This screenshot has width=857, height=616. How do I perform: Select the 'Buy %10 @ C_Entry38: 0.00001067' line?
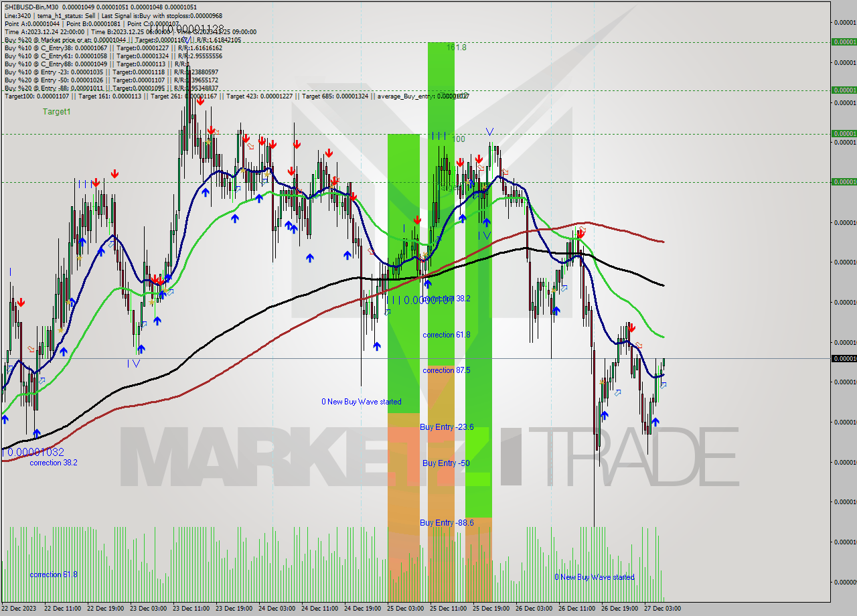(56, 48)
